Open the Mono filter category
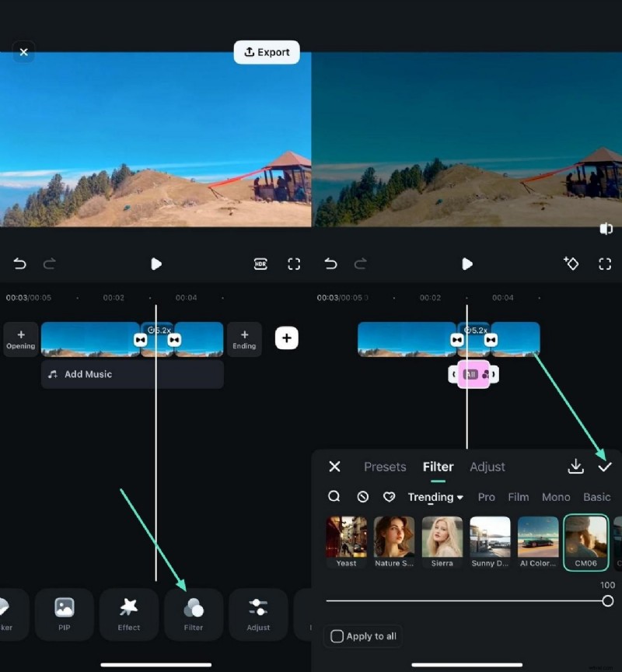 (556, 496)
